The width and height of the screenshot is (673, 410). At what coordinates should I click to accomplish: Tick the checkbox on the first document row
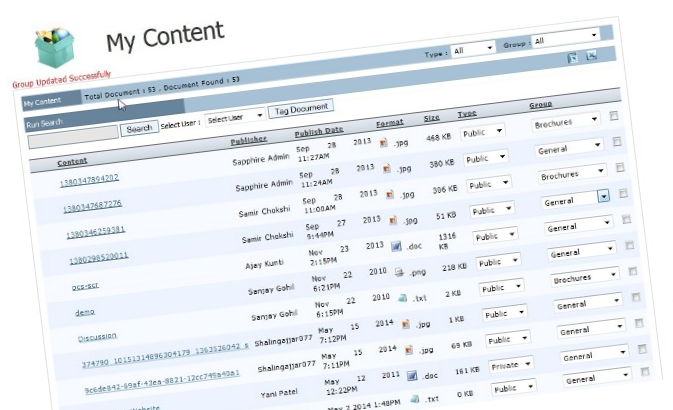point(614,116)
